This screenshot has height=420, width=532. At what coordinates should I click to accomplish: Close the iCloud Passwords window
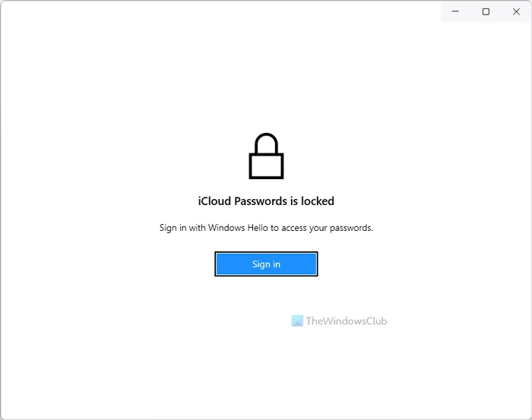(x=516, y=11)
